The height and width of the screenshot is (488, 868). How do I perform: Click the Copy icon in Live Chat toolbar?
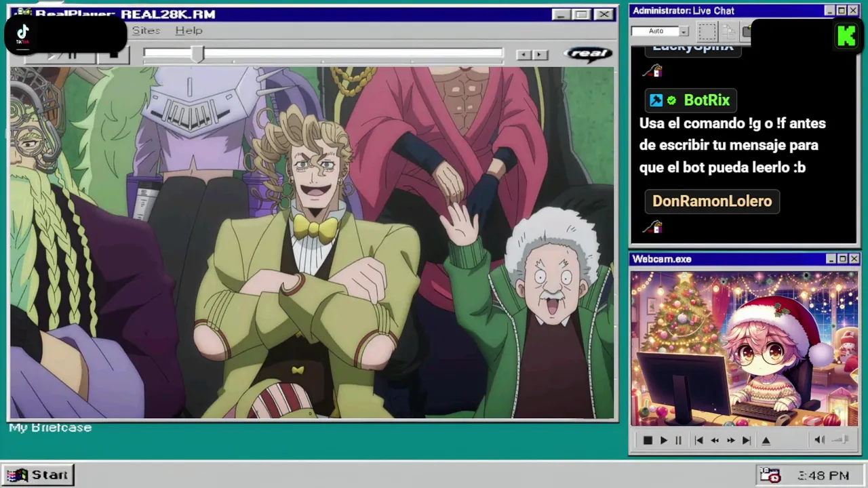729,31
